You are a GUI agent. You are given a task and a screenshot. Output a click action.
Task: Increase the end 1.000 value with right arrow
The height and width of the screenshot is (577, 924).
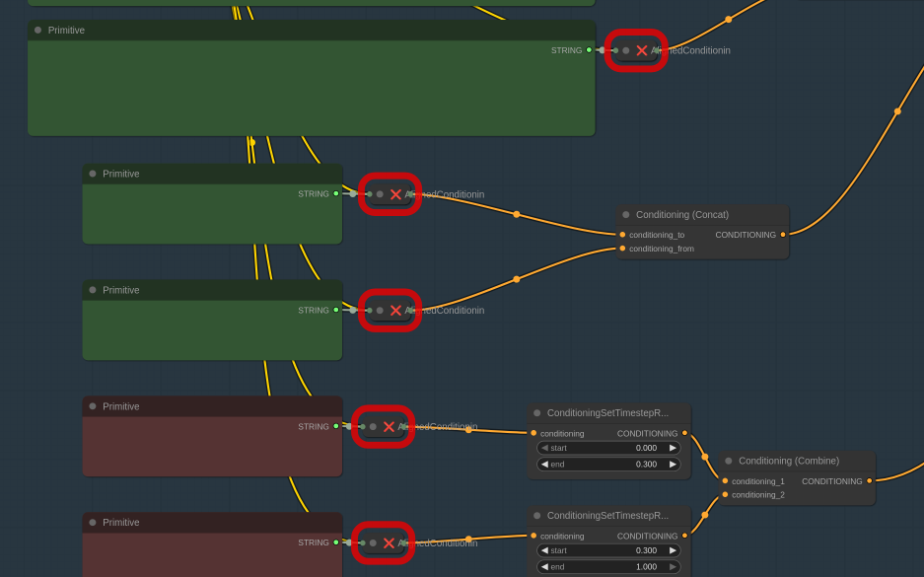click(673, 566)
